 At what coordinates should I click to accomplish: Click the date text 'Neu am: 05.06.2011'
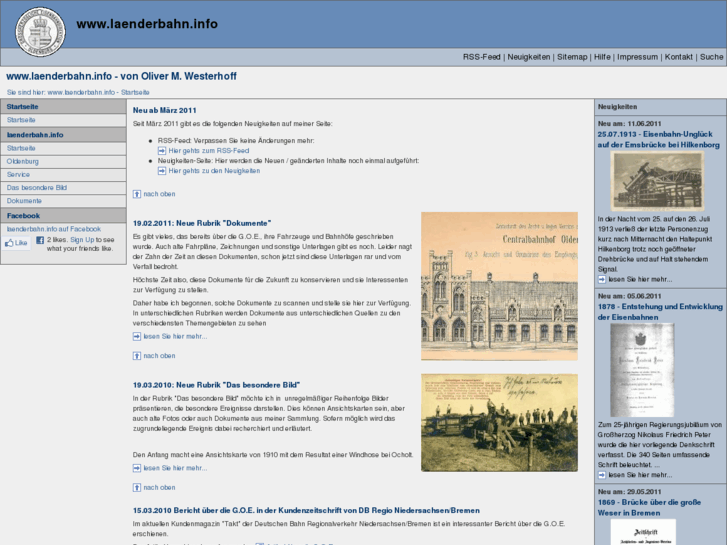(x=629, y=296)
